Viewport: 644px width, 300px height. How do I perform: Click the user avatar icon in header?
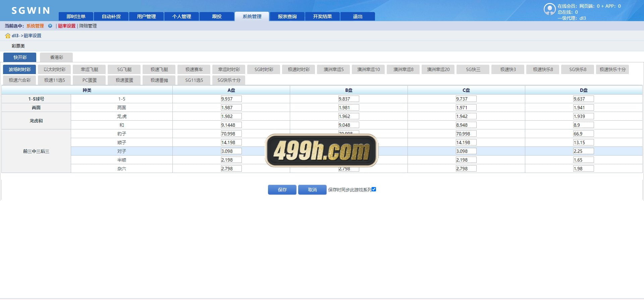coord(549,9)
